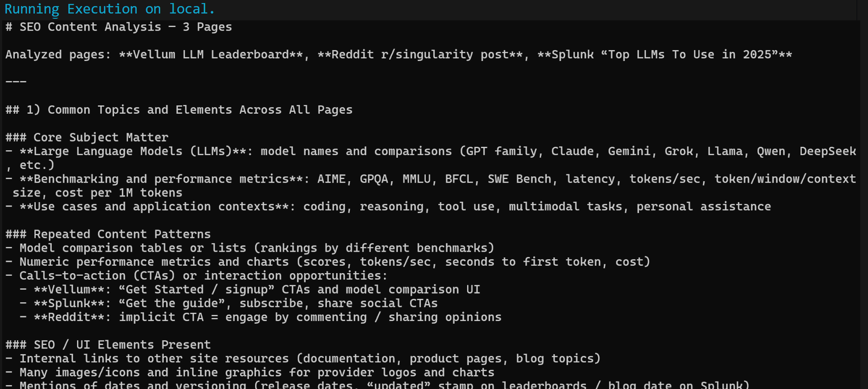Image resolution: width=868 pixels, height=389 pixels.
Task: Click the '### Repeated Content Patterns' heading
Action: click(108, 234)
